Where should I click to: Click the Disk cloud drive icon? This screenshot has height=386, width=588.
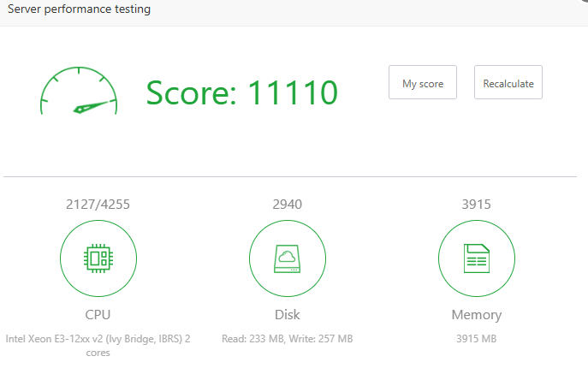(287, 258)
